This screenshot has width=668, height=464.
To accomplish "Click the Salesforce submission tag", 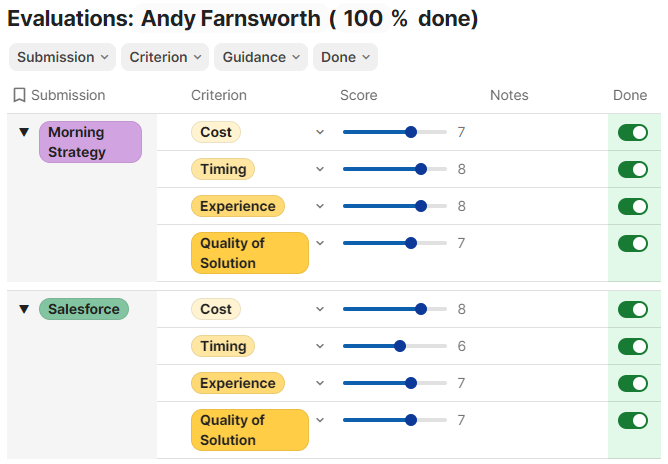I will [84, 310].
